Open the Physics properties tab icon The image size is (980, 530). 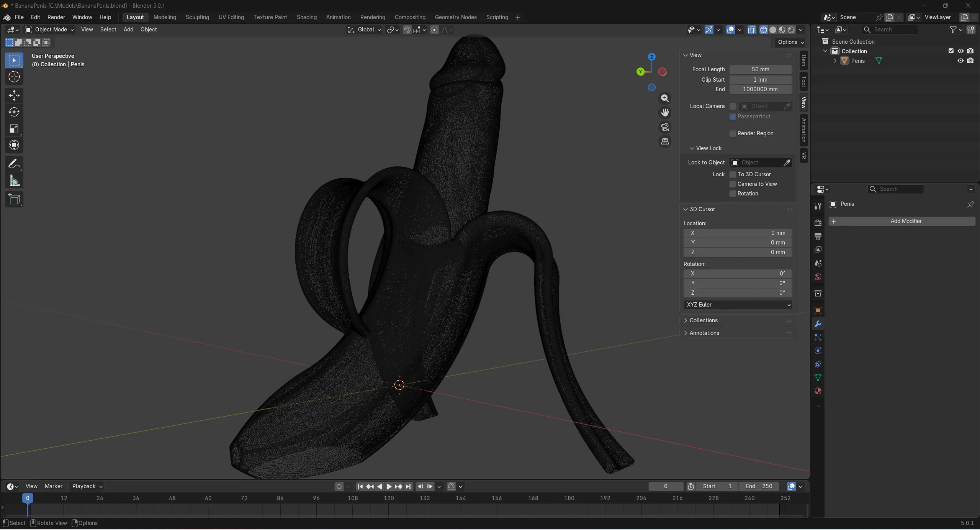(818, 351)
